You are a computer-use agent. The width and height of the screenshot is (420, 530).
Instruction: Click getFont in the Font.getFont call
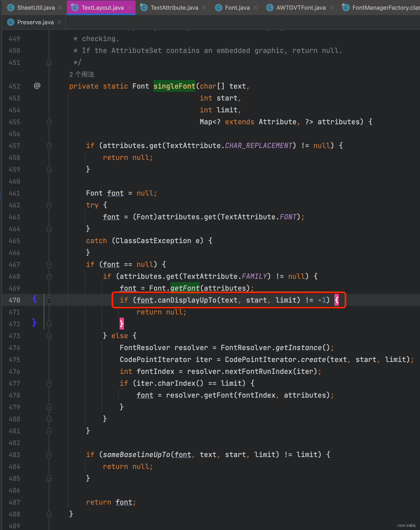185,288
